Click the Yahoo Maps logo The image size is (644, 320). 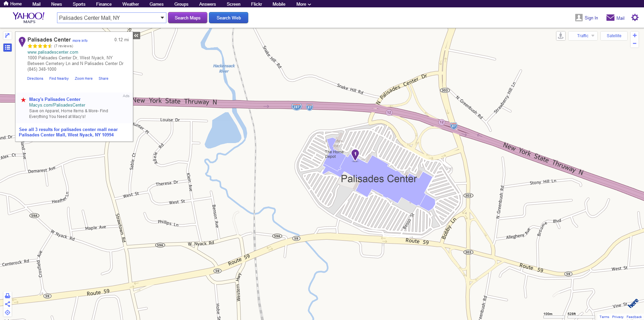click(29, 17)
